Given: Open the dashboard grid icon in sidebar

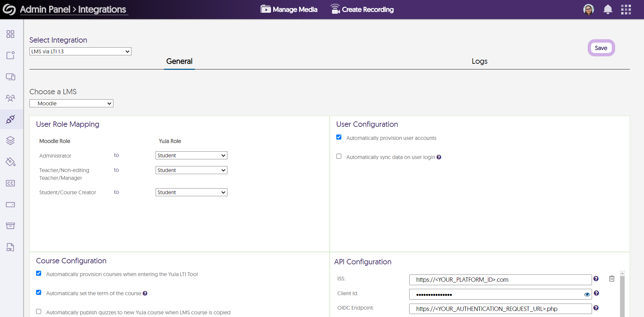Looking at the screenshot, I should click(x=10, y=34).
